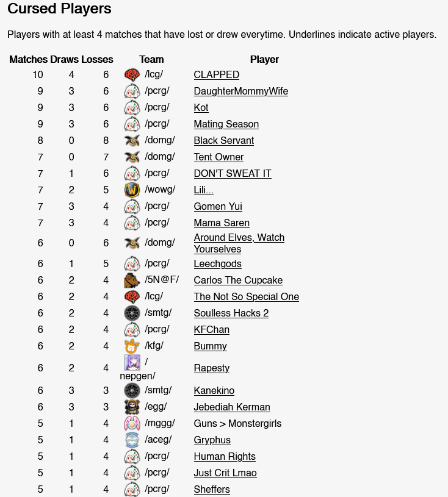Click the Gryphus player link
Viewport: 448px width, 497px height.
click(x=212, y=440)
